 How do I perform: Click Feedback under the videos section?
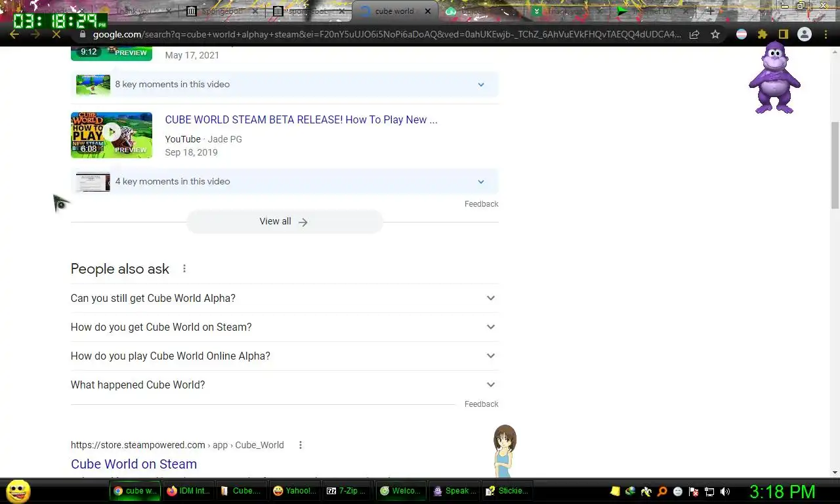point(481,204)
